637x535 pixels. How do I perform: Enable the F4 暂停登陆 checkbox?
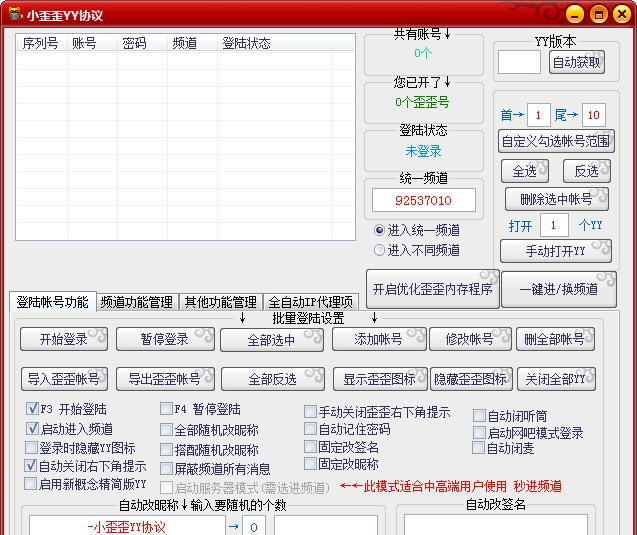pyautogui.click(x=167, y=409)
